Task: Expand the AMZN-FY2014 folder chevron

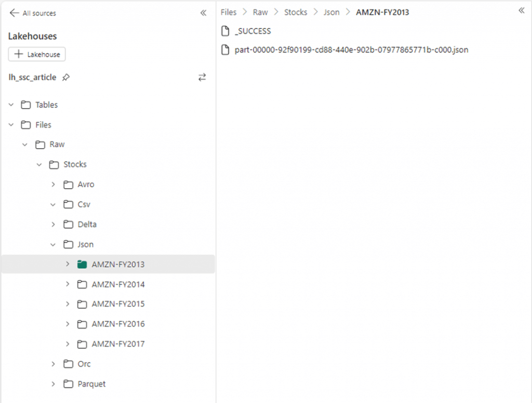Action: [68, 284]
